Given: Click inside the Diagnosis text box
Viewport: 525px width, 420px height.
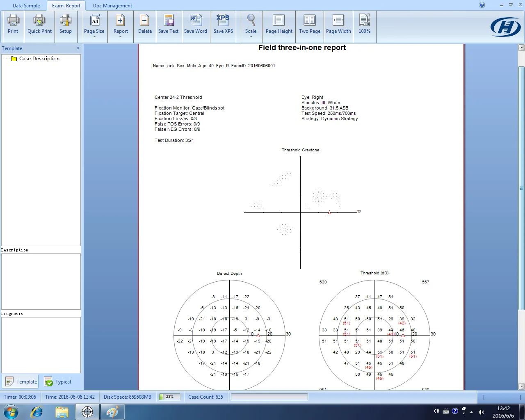Looking at the screenshot, I should 41,345.
